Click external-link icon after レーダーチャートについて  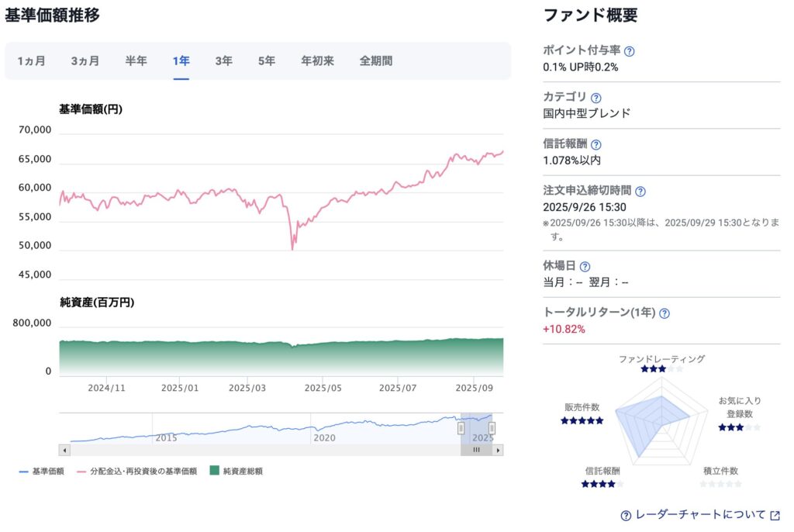[x=775, y=515]
